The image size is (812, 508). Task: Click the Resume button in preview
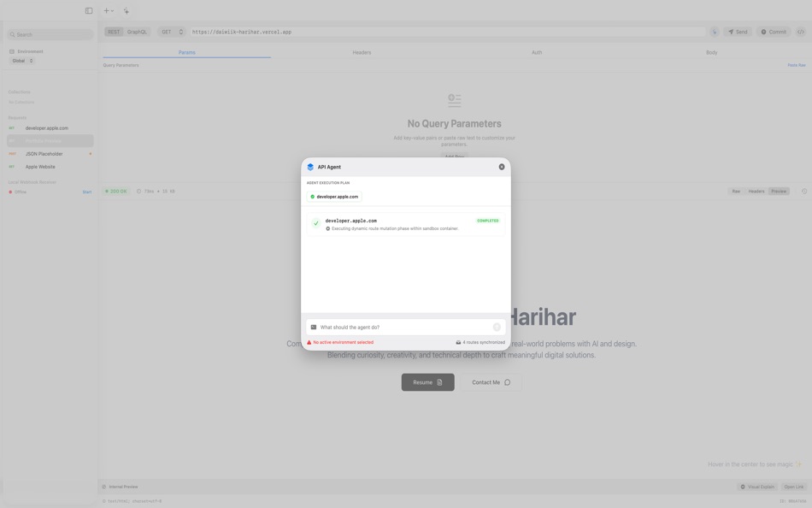[427, 382]
